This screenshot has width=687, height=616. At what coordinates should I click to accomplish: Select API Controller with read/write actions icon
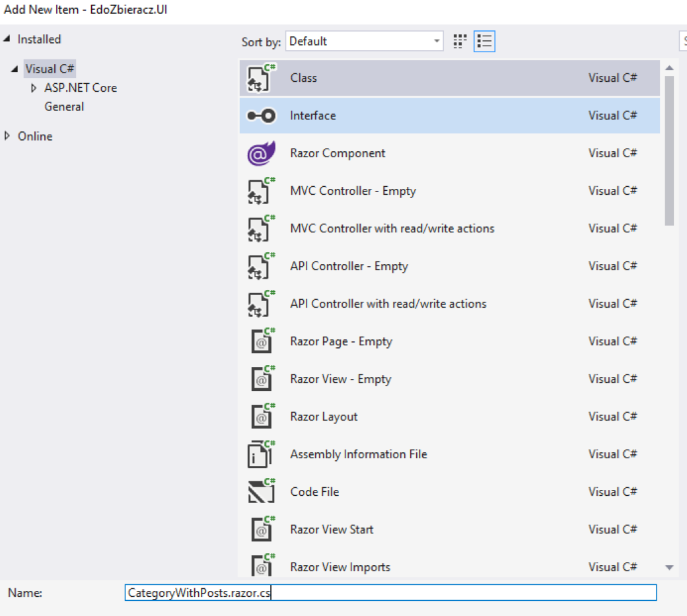(262, 304)
